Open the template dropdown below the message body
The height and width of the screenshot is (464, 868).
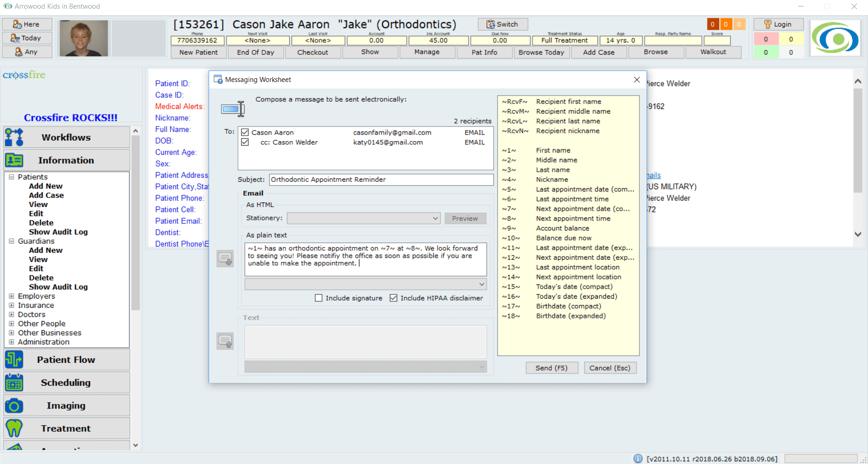click(481, 284)
